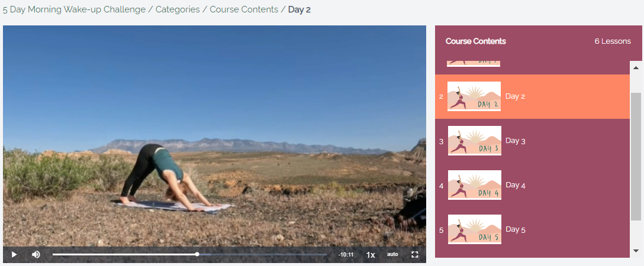The width and height of the screenshot is (644, 266).
Task: Toggle the -10:11 remaining time display
Action: (346, 255)
